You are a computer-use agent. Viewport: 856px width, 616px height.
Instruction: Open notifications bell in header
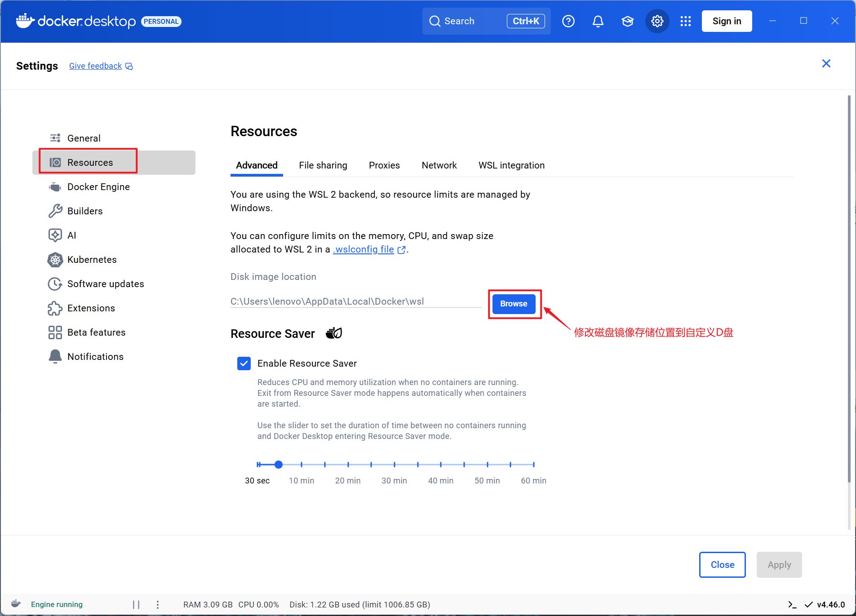[598, 21]
